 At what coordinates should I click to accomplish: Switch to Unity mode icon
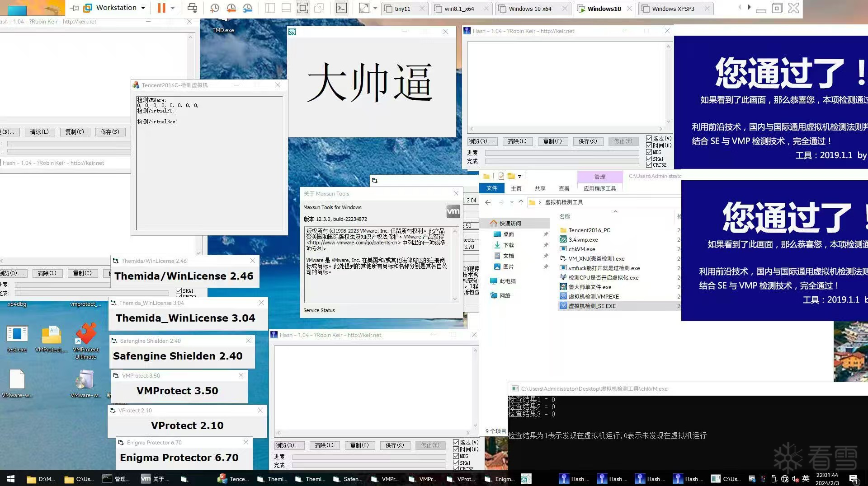pyautogui.click(x=319, y=8)
